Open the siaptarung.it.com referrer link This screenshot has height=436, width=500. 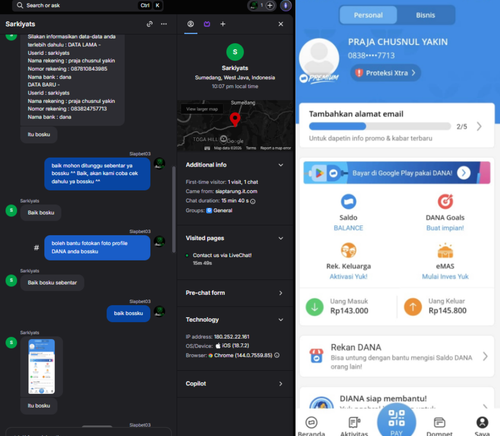(x=236, y=191)
